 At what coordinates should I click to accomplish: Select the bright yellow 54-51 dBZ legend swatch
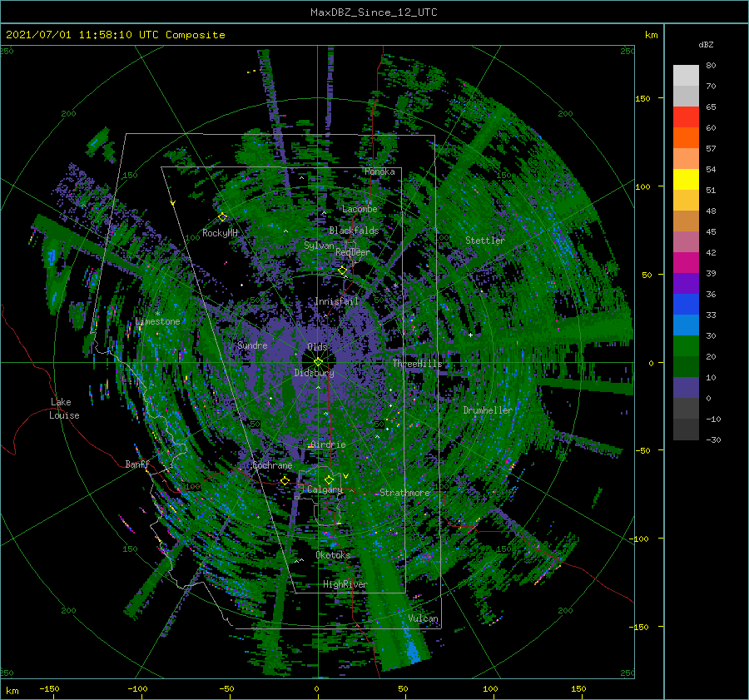pyautogui.click(x=686, y=180)
